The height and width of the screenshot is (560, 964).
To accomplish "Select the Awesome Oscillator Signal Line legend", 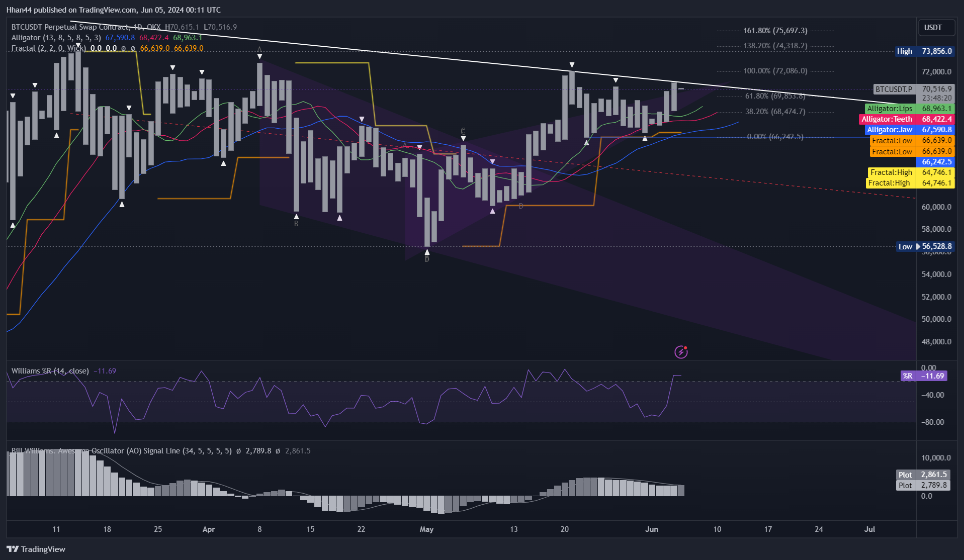I will click(122, 451).
